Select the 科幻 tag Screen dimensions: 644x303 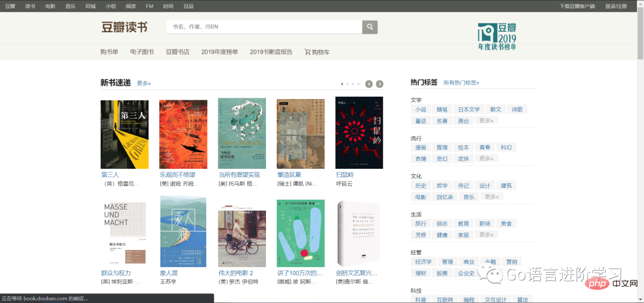click(506, 147)
